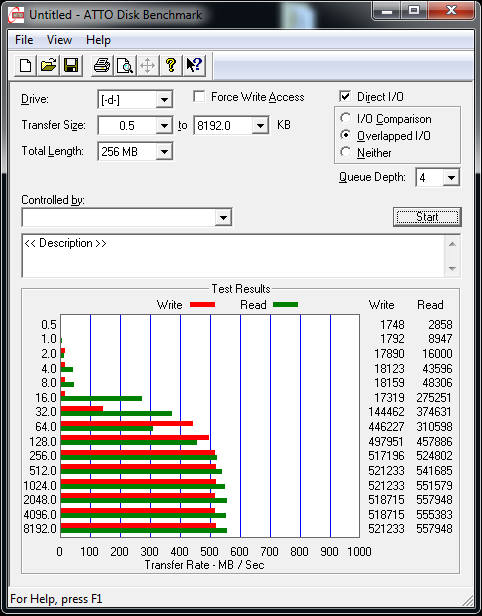Click description box scroll up arrow

pyautogui.click(x=452, y=244)
